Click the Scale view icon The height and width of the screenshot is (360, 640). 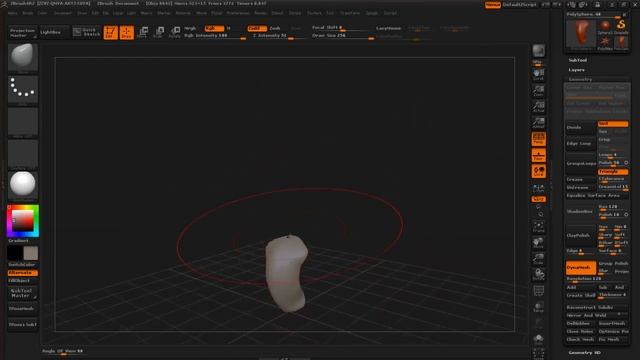(x=538, y=259)
